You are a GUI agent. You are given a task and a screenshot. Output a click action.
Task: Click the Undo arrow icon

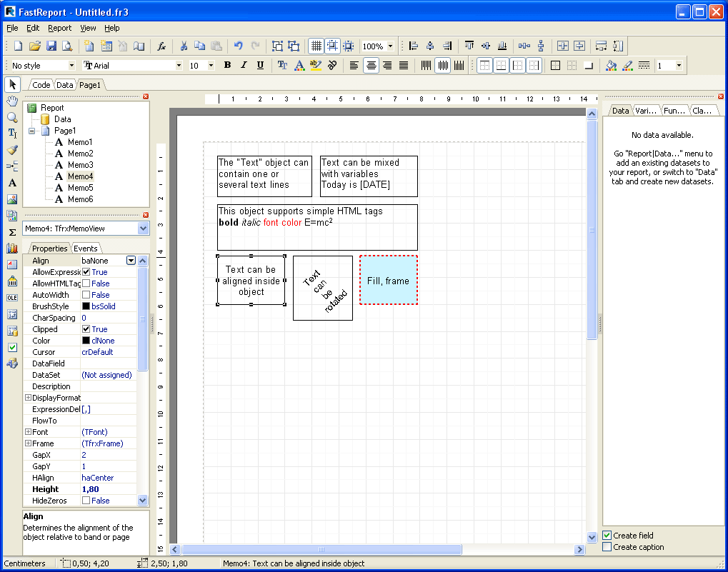point(238,46)
